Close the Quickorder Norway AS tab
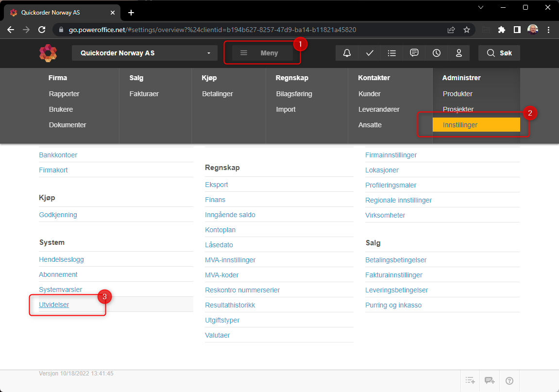The image size is (559, 392). pos(113,13)
